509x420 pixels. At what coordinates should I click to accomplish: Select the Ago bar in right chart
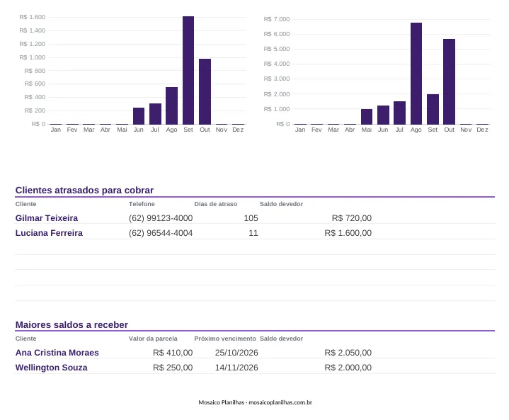click(416, 74)
